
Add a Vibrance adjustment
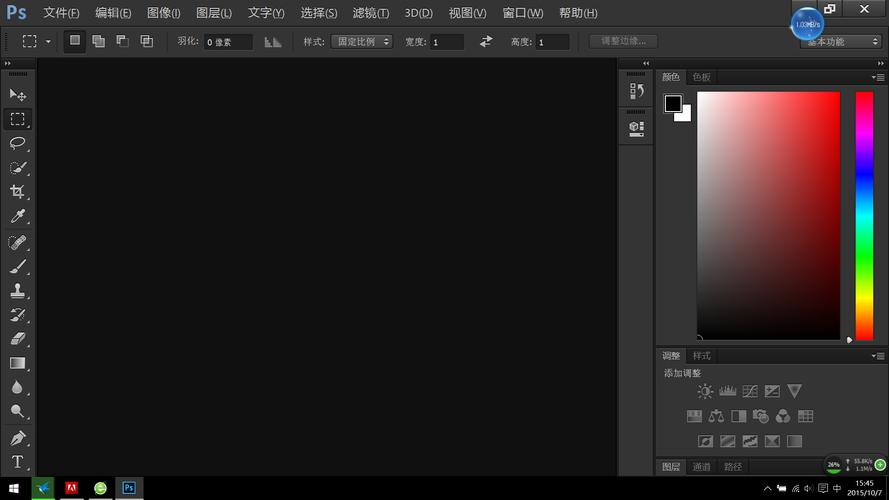tap(794, 391)
